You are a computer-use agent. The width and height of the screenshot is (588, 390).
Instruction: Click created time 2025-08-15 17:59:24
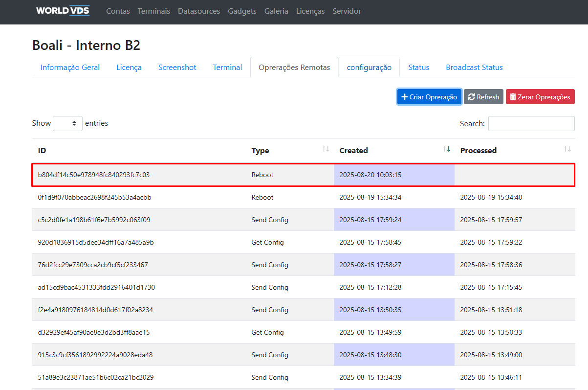pos(370,220)
